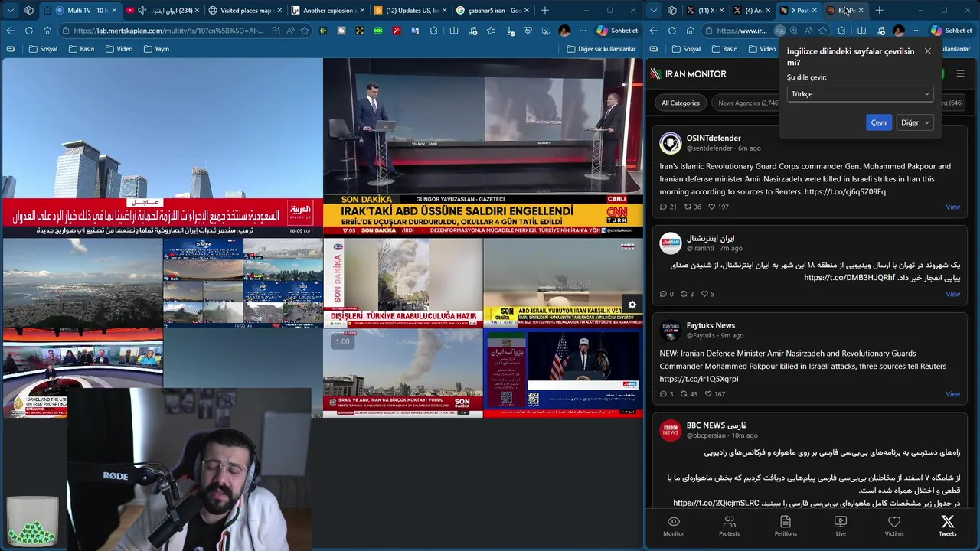This screenshot has height=551, width=980.
Task: Click the left browser address bar URL
Action: click(168, 31)
